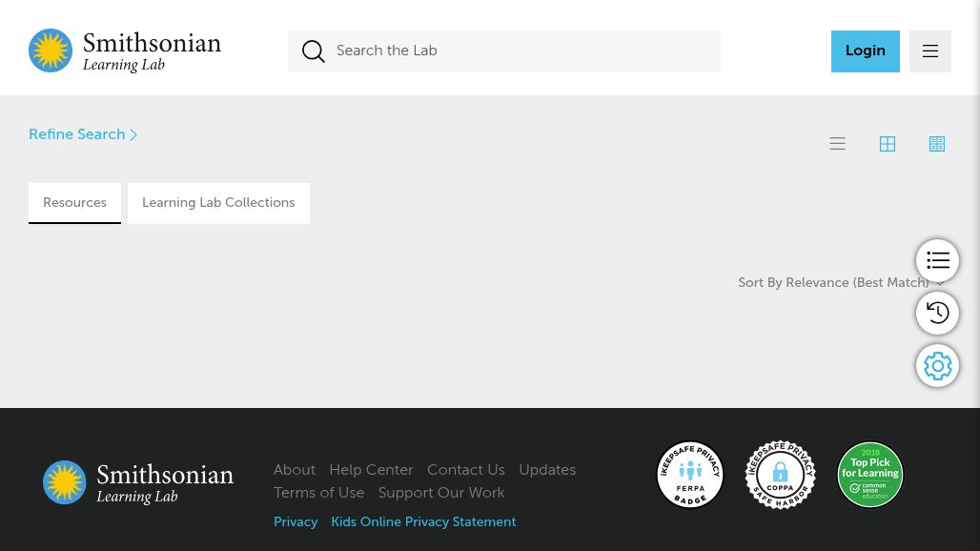Open the hamburger navigation menu
The width and height of the screenshot is (980, 551).
tap(929, 51)
